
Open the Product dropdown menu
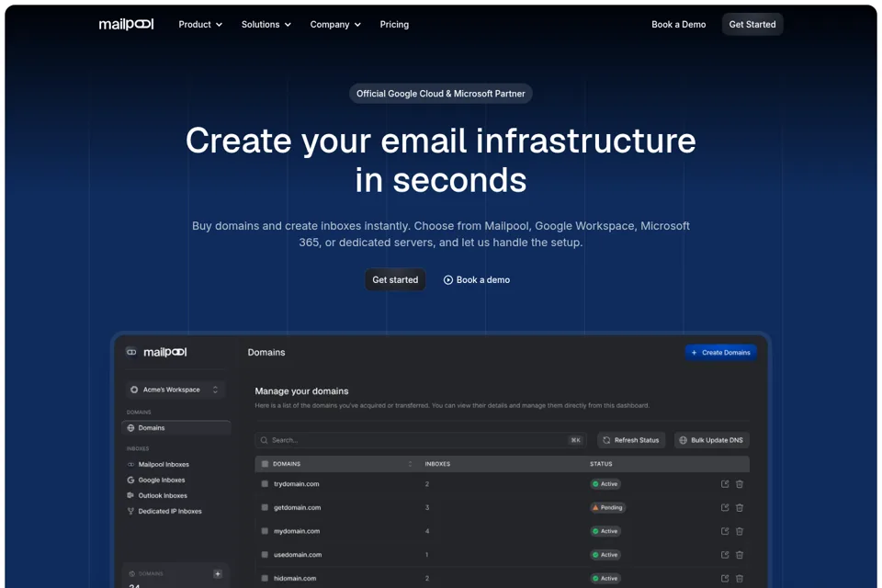[200, 25]
